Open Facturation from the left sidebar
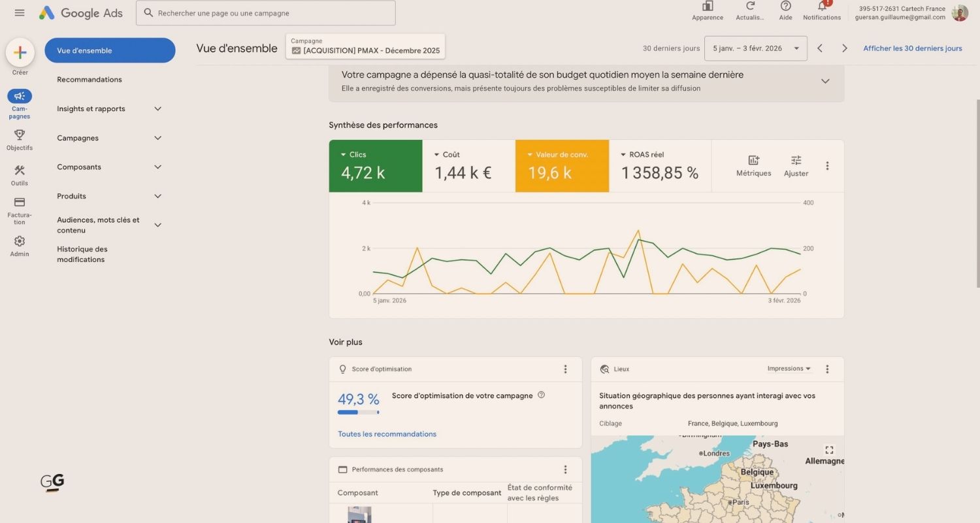Screen dimensions: 980x523 point(20,208)
